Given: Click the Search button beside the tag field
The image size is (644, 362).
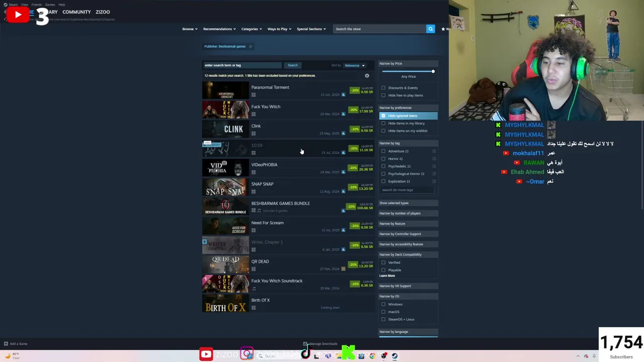Looking at the screenshot, I should [292, 65].
